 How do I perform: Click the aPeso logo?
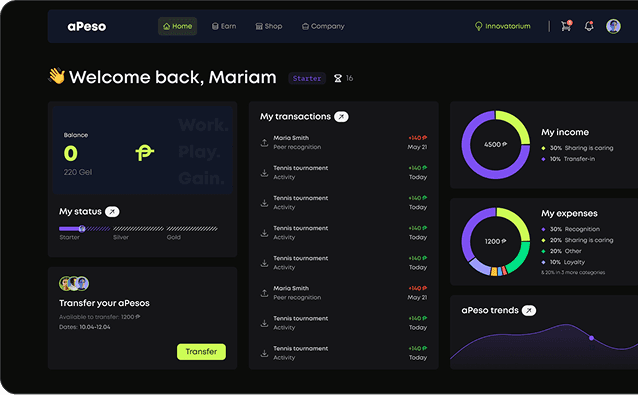pyautogui.click(x=87, y=26)
